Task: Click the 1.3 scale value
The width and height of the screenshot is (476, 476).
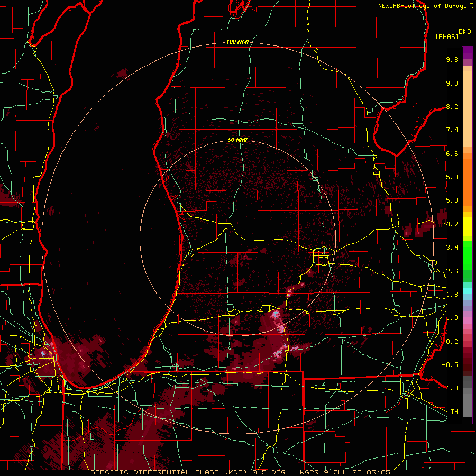Action: 452,388
